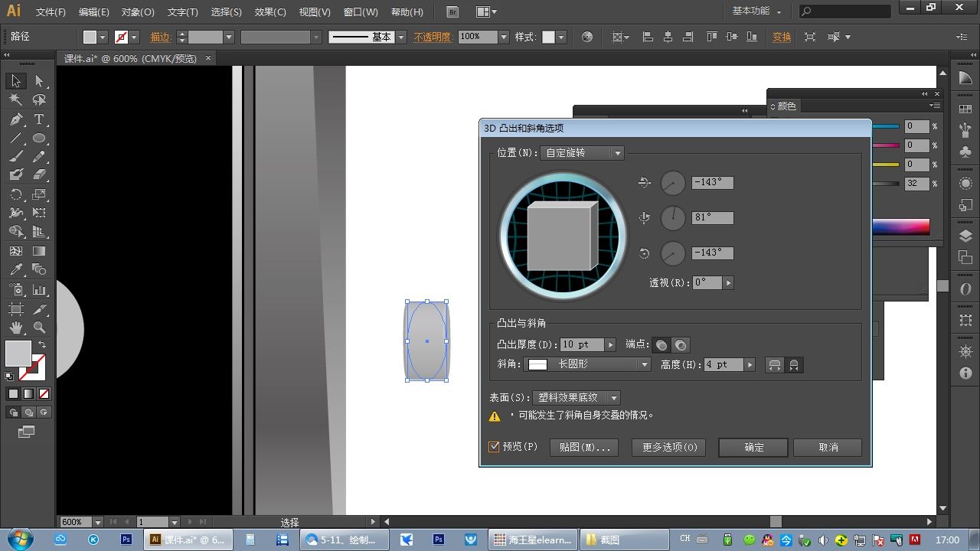The height and width of the screenshot is (551, 980).
Task: Switch to Draw Behind mode
Action: (x=28, y=412)
